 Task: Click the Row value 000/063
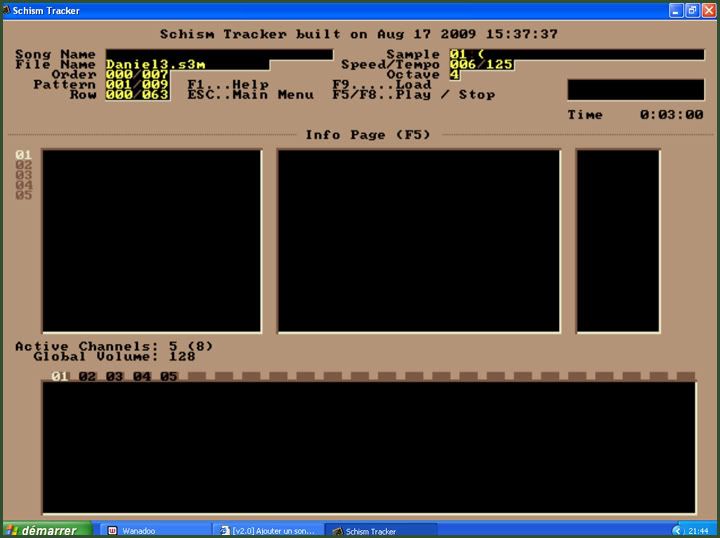pos(137,95)
